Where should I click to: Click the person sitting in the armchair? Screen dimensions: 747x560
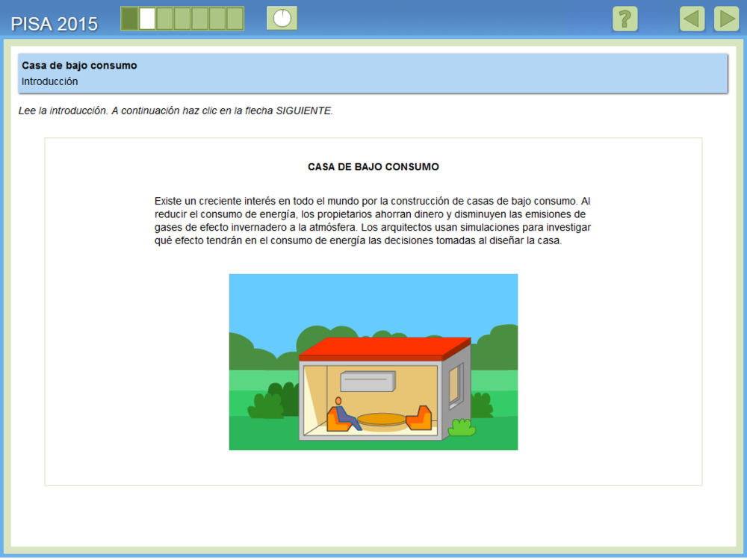click(x=343, y=413)
